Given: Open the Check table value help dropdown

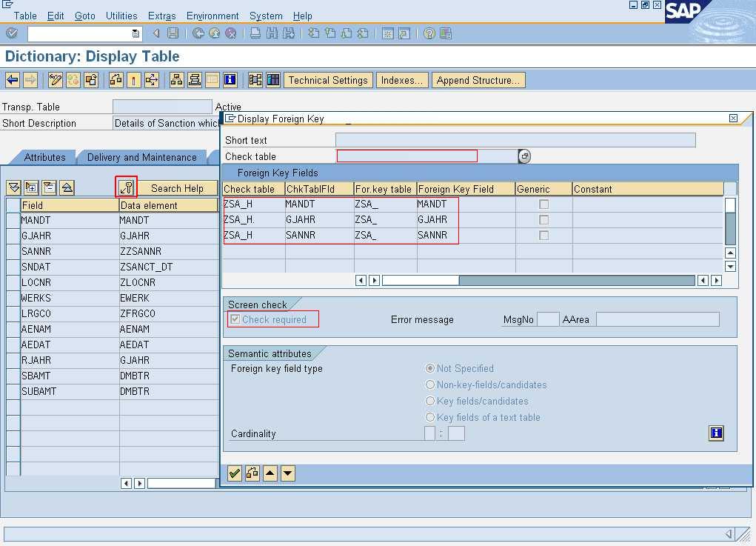Looking at the screenshot, I should coord(524,156).
